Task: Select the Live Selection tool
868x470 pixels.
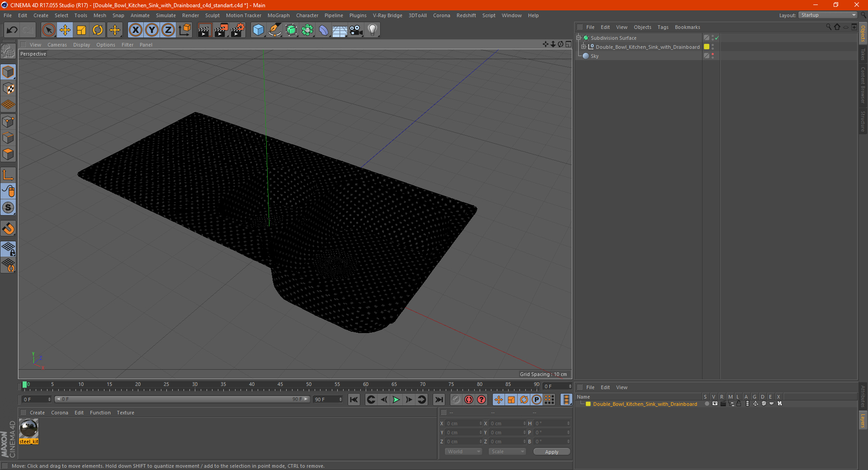Action: pos(48,30)
